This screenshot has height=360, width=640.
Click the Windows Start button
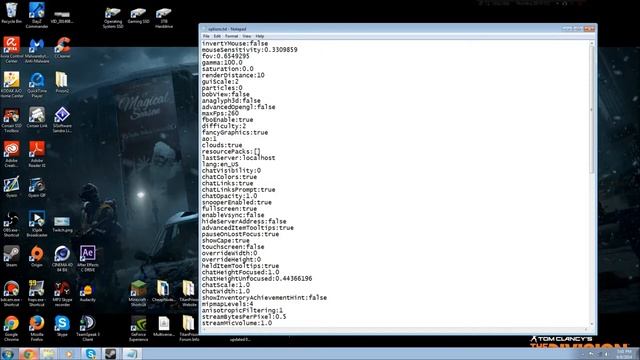click(x=8, y=354)
